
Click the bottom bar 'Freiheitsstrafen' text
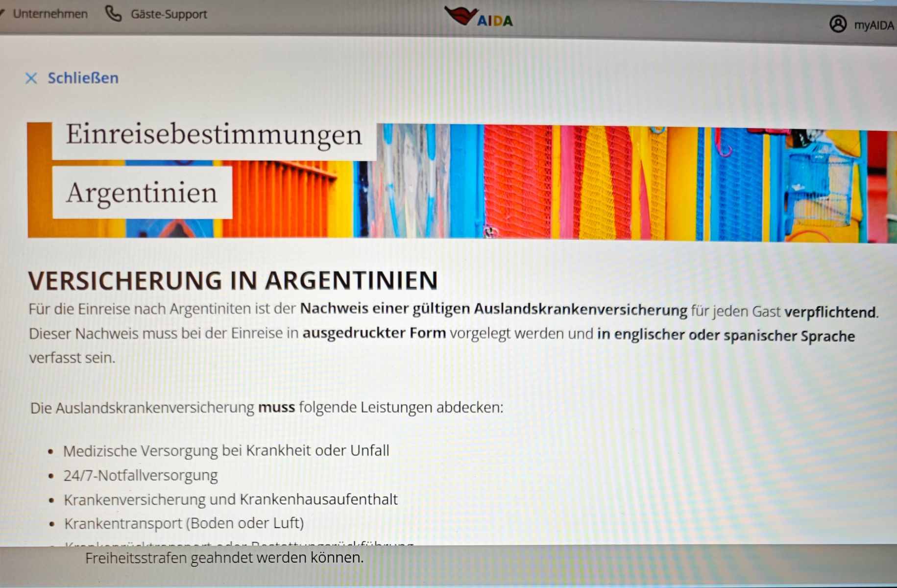tap(224, 558)
